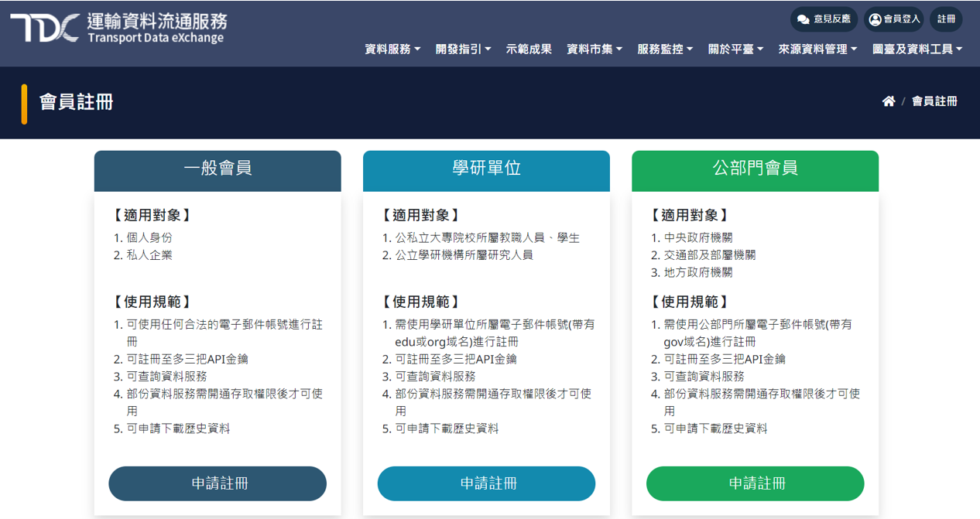Expand the 圖臺及資料工具 dropdown menu
Viewport: 980px width, 519px height.
(x=917, y=49)
